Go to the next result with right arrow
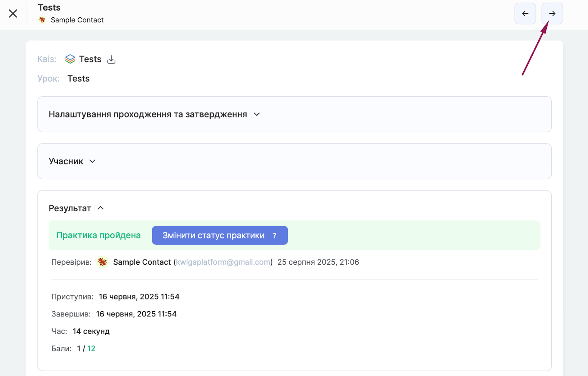588x376 pixels. pyautogui.click(x=552, y=14)
